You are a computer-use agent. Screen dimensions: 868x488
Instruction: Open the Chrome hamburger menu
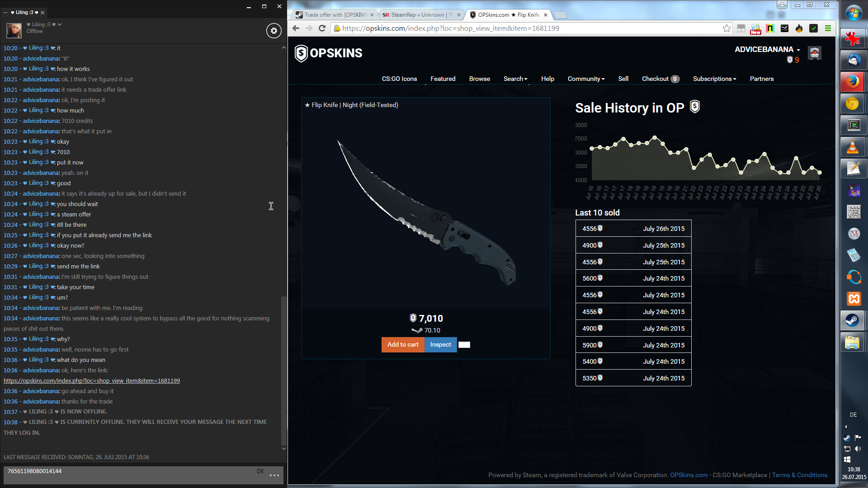(828, 28)
